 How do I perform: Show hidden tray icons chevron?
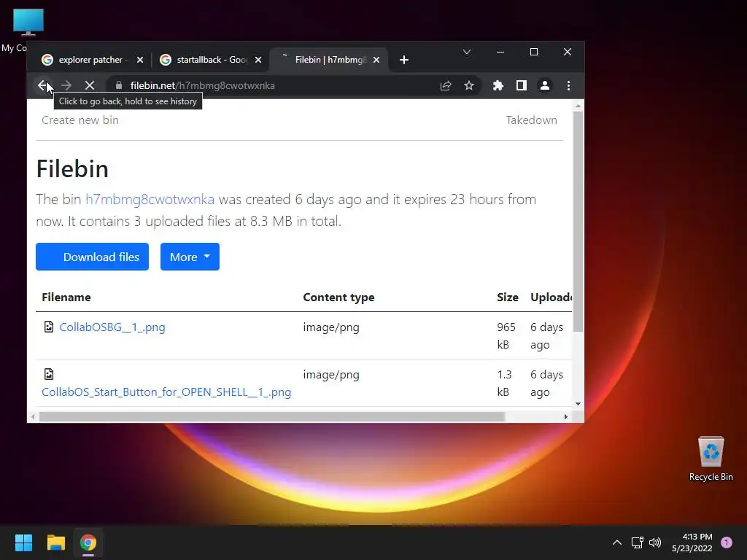(x=617, y=542)
